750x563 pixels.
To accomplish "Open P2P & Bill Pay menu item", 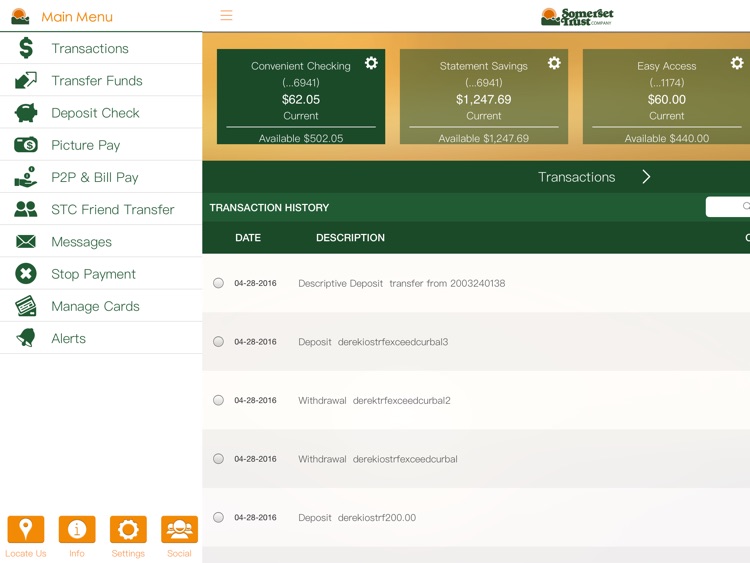I will click(101, 177).
